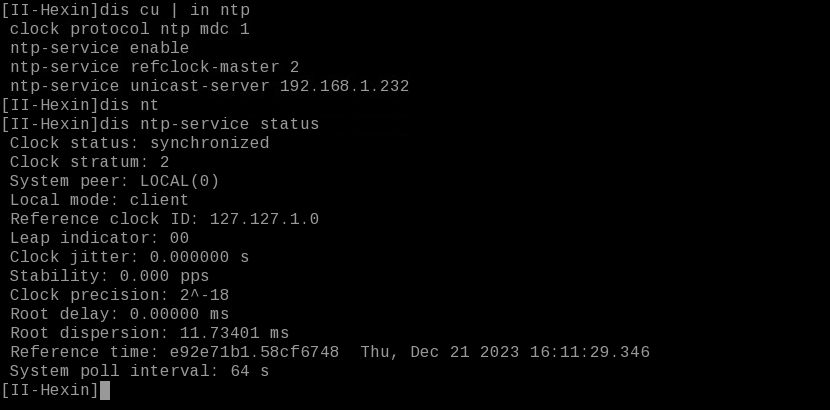The width and height of the screenshot is (830, 410).
Task: Click the terminal cursor after the last prompt
Action: pyautogui.click(x=105, y=390)
